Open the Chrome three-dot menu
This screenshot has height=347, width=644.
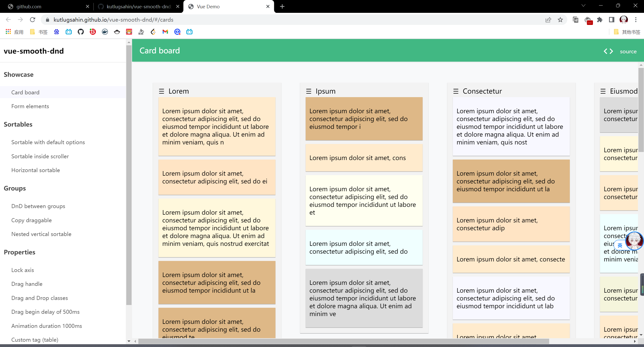tap(636, 20)
